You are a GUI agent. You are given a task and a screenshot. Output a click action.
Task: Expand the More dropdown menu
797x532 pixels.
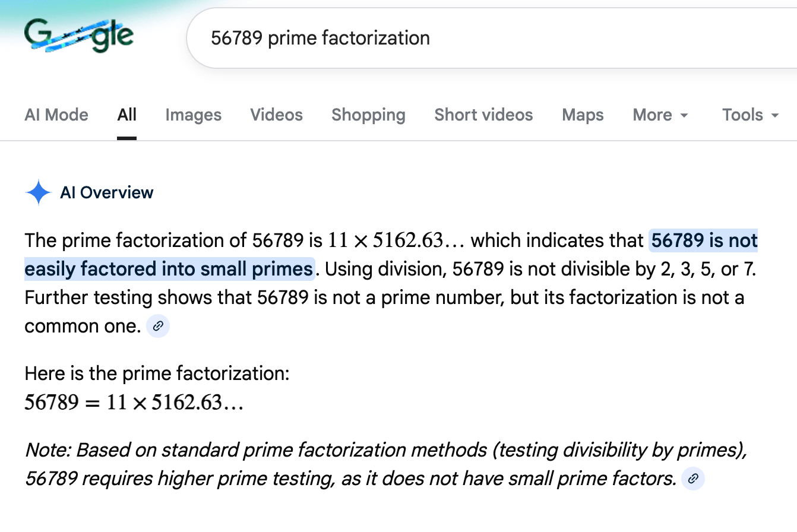point(660,115)
